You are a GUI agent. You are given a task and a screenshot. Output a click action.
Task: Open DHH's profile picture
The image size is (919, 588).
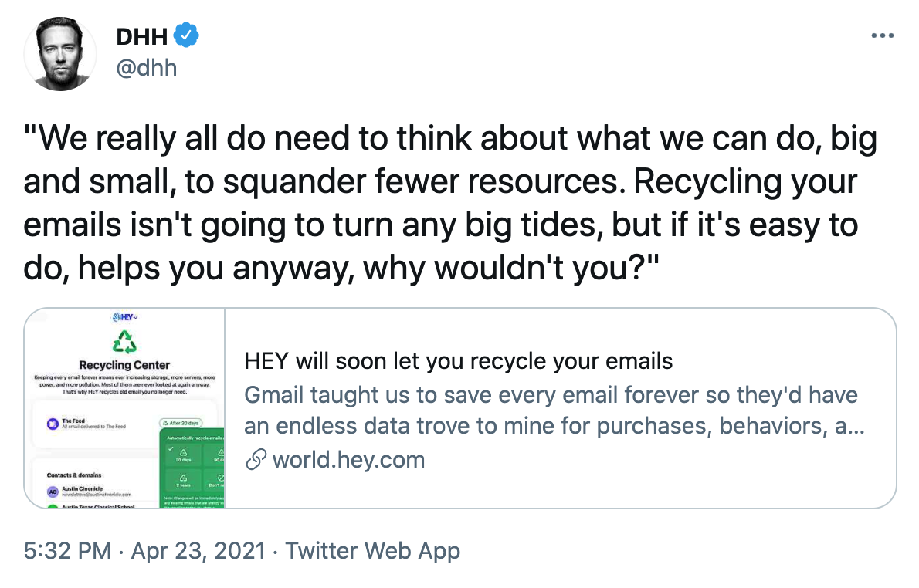pyautogui.click(x=59, y=54)
